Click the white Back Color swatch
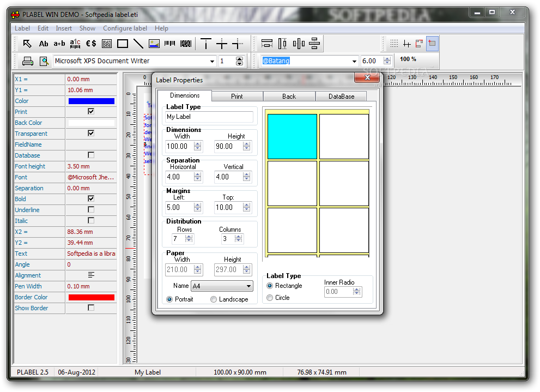The image size is (540, 392). pos(91,123)
